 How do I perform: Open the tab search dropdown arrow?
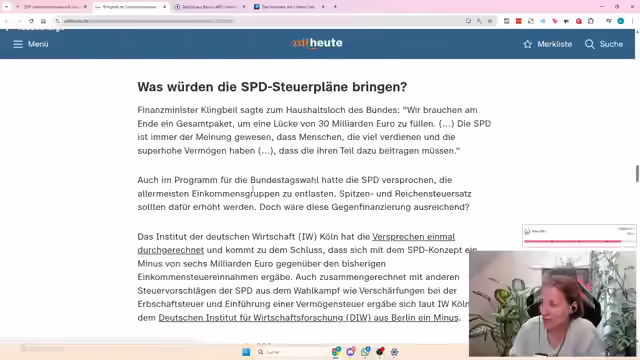6,7
